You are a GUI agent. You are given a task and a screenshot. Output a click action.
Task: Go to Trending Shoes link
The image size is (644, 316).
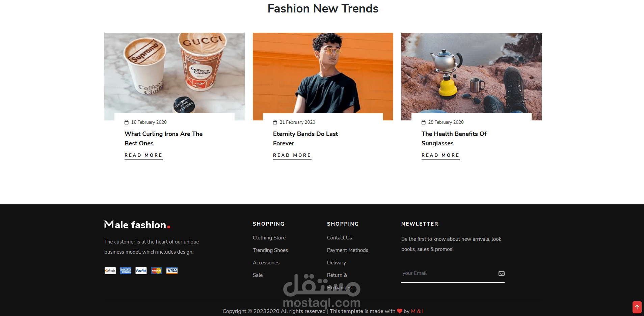click(x=270, y=250)
